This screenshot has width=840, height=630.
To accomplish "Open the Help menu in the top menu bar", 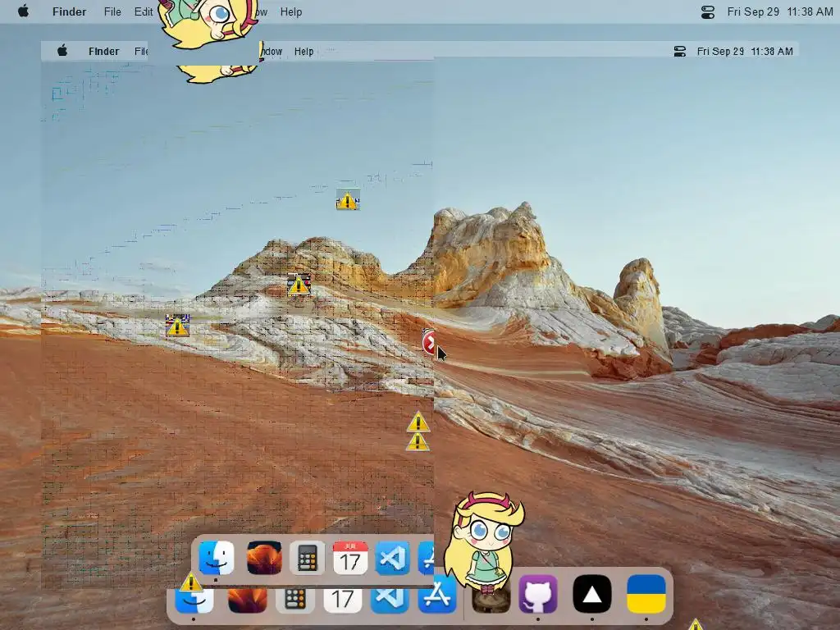I will click(x=291, y=11).
